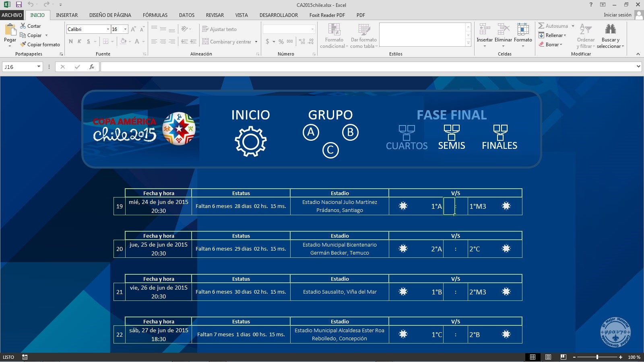Open Ordenar y filtrar

pos(586,36)
